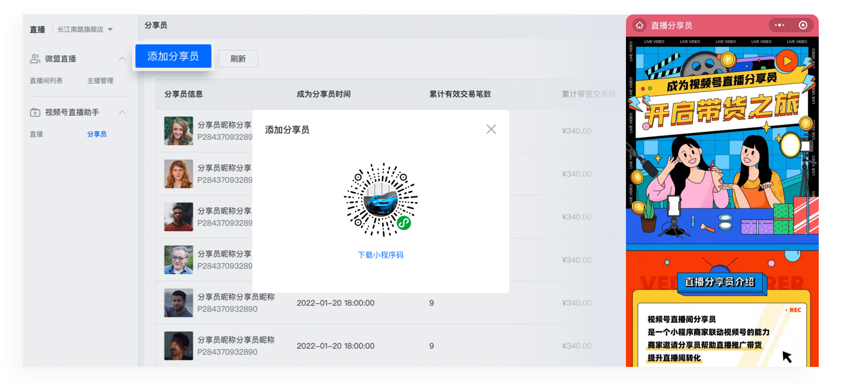The image size is (868, 391).
Task: Collapse the 微盟直播 menu section
Action: click(122, 59)
